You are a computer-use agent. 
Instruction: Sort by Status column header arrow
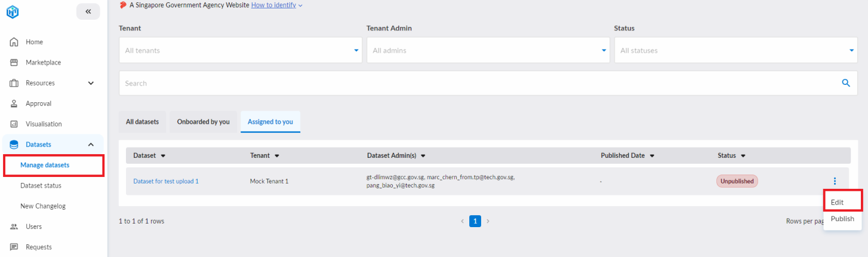743,156
